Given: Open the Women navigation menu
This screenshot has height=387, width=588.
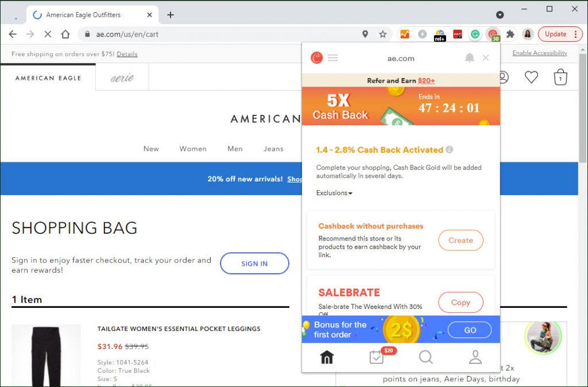Looking at the screenshot, I should click(193, 149).
